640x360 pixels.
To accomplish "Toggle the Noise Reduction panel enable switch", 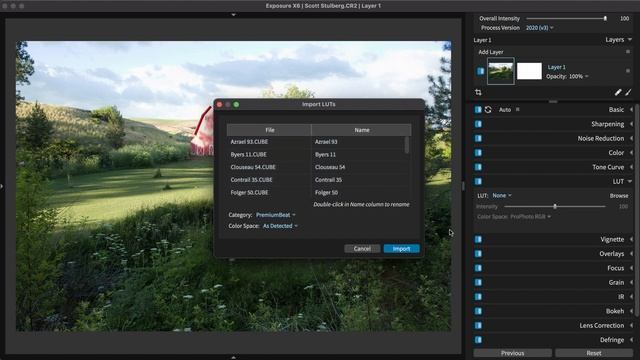I will click(478, 138).
